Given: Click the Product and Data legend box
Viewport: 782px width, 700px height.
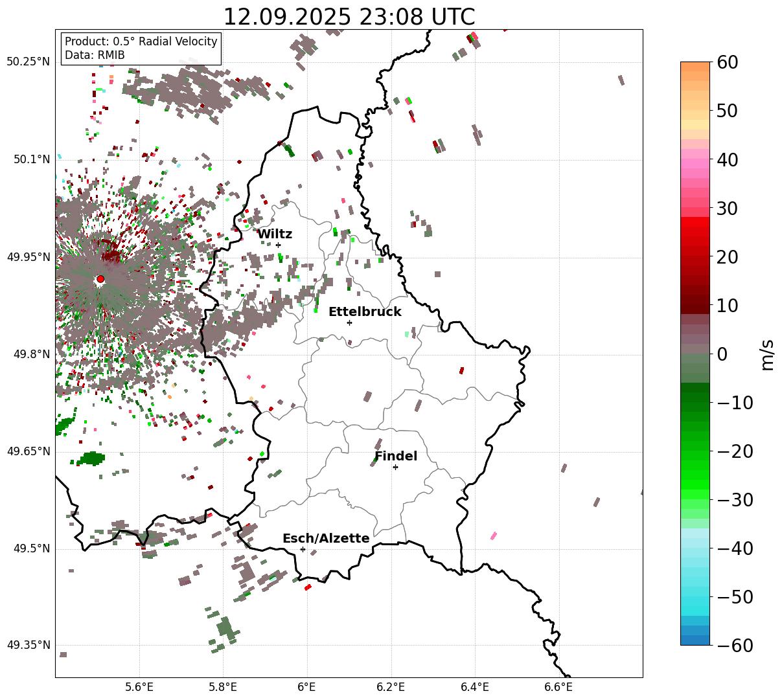Looking at the screenshot, I should click(141, 49).
